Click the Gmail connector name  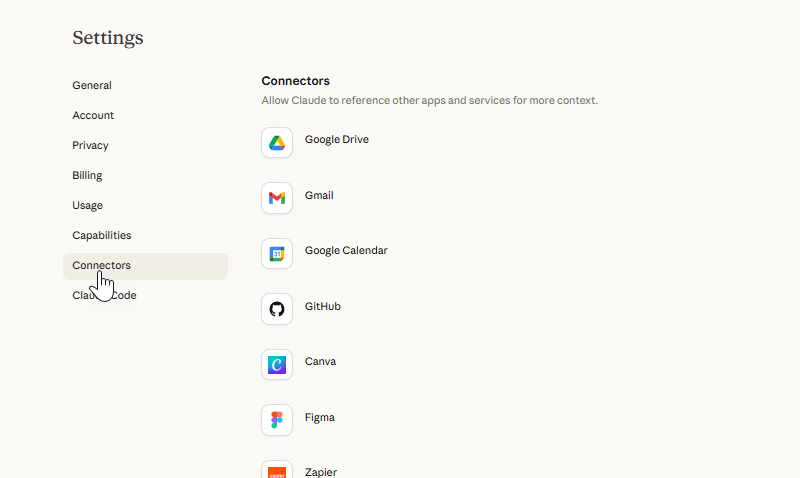tap(319, 195)
